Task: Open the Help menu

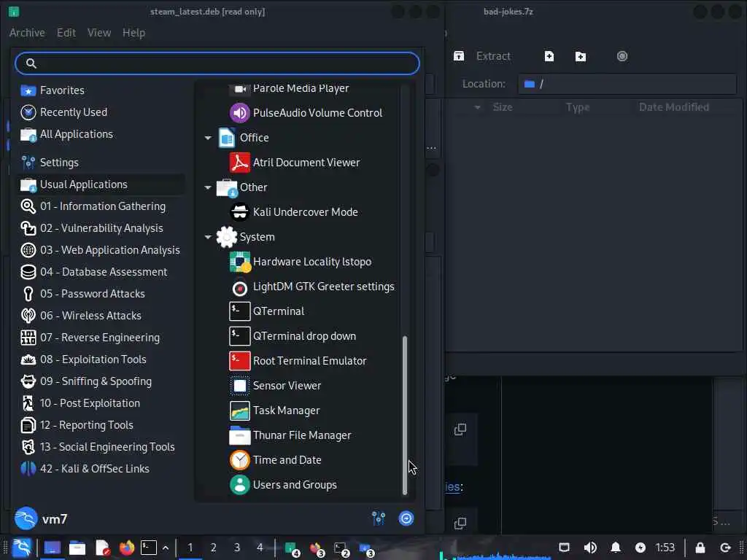Action: [x=134, y=33]
